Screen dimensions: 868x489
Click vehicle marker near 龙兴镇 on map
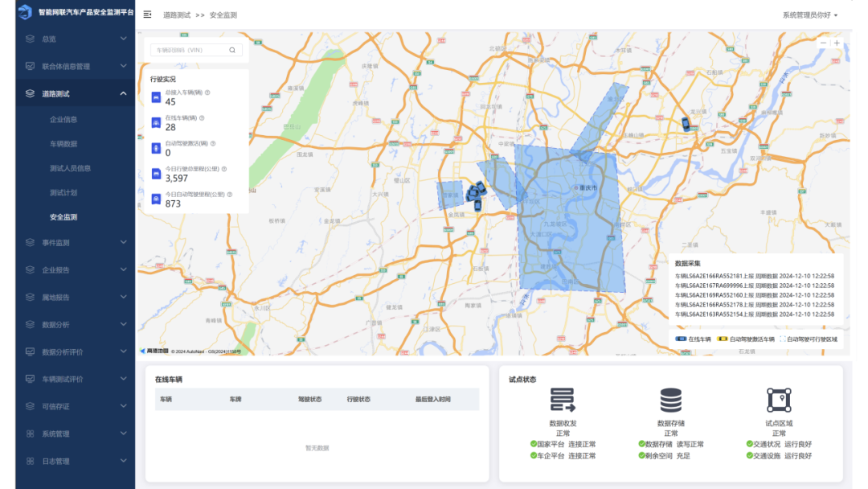click(x=686, y=124)
